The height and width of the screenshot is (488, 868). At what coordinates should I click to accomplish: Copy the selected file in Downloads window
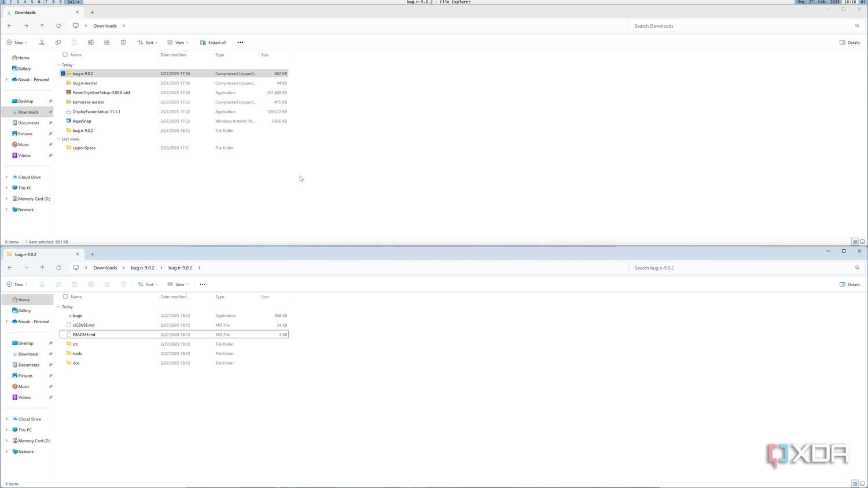pos(58,42)
